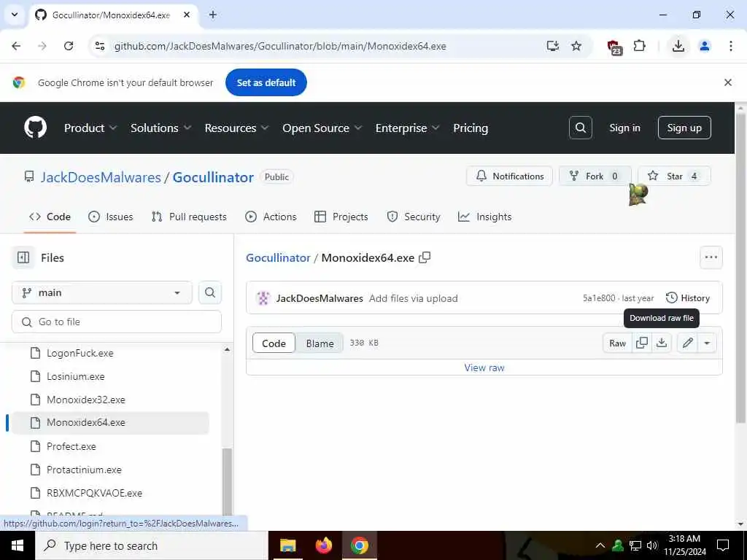Image resolution: width=747 pixels, height=560 pixels.
Task: Click in Go to file field
Action: click(117, 322)
